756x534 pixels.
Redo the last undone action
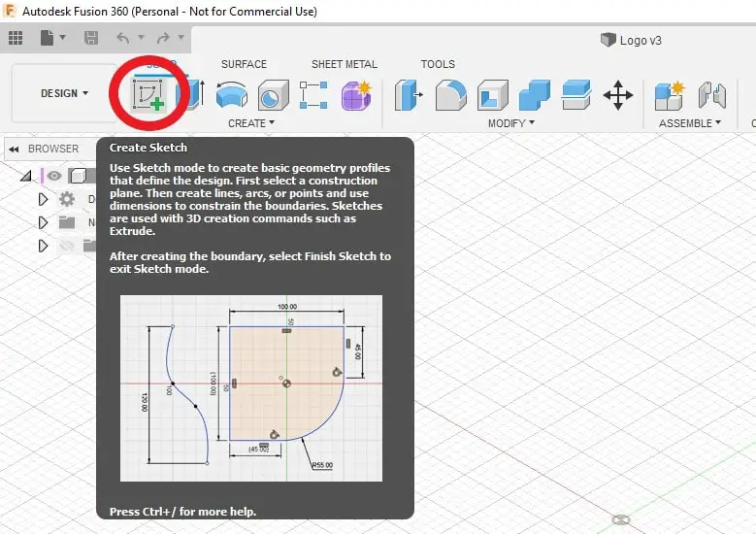point(163,38)
